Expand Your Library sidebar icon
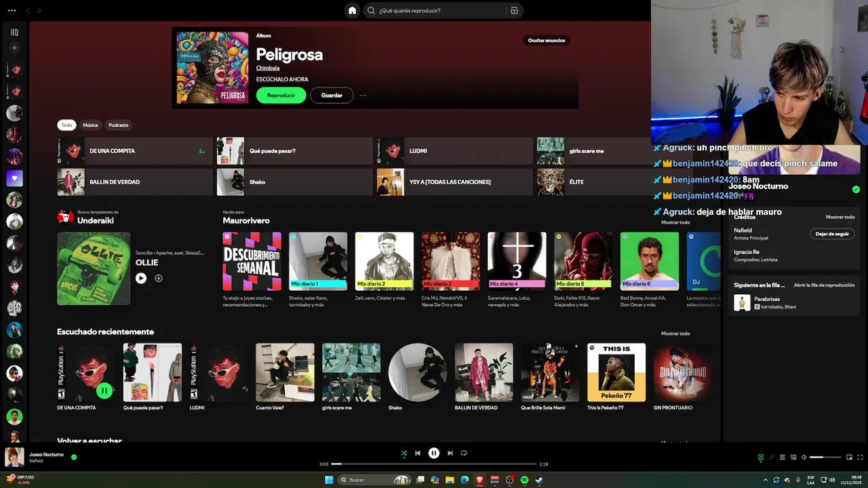 pos(14,32)
